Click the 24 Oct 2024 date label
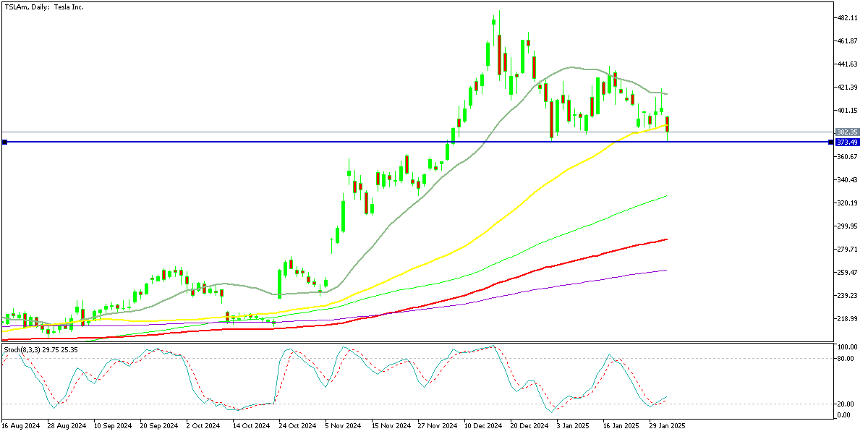868x434 pixels. tap(297, 426)
